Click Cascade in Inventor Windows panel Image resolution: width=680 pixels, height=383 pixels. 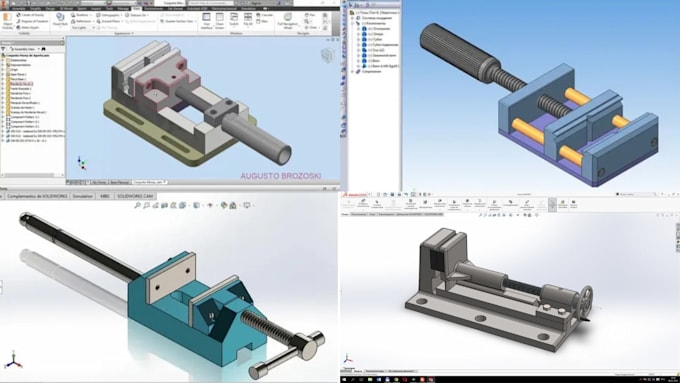(x=264, y=15)
